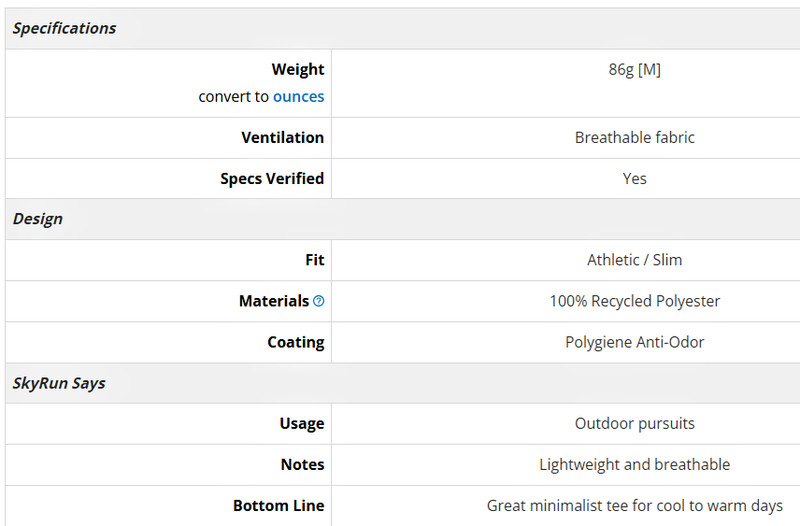This screenshot has height=526, width=800.
Task: Select the Breathable fabric value
Action: 634,137
